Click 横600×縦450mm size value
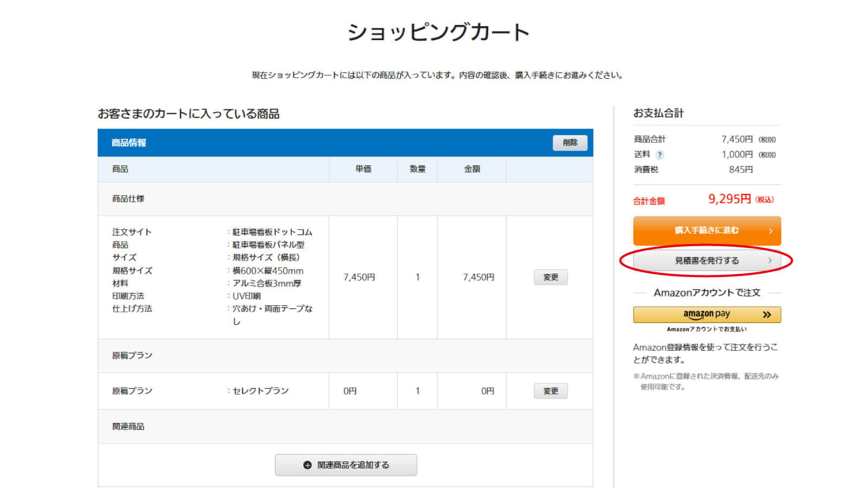This screenshot has height=488, width=868. [268, 271]
